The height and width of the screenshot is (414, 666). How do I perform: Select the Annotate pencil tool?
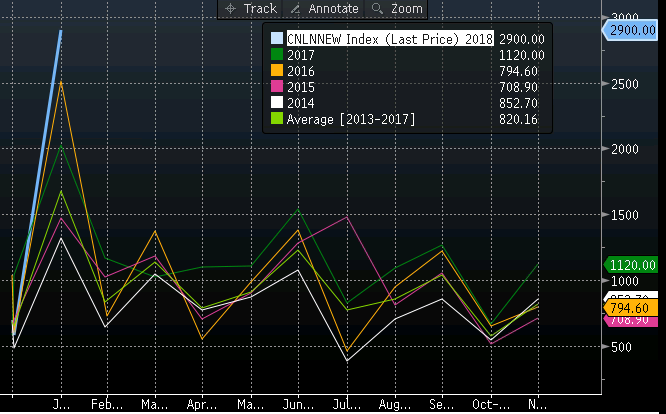(x=317, y=8)
